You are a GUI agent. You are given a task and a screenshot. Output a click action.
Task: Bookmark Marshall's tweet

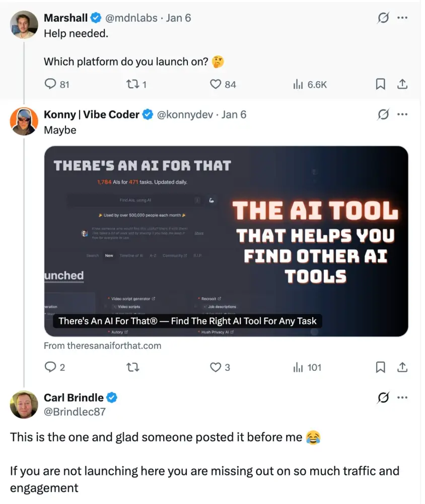click(381, 84)
